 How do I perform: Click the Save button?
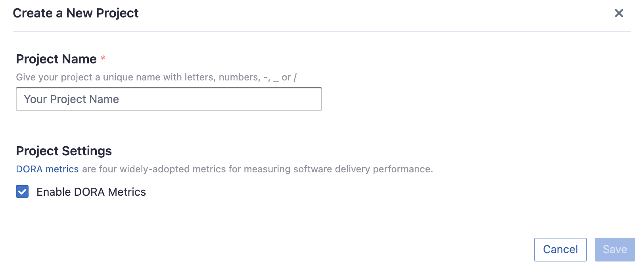(x=615, y=250)
